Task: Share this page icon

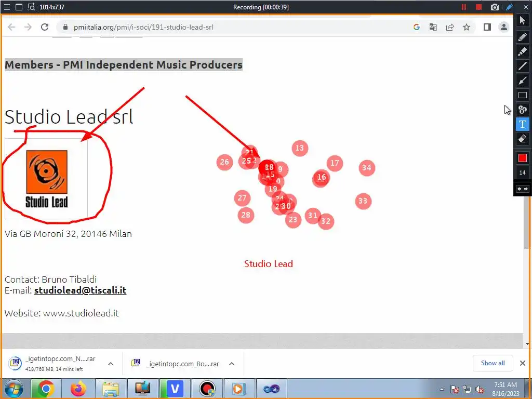Action: pos(450,27)
